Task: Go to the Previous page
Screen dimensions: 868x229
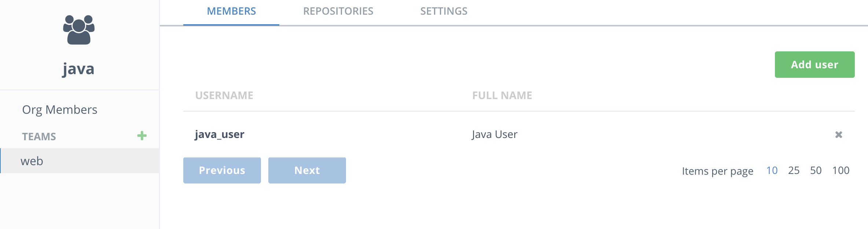Action: (222, 170)
